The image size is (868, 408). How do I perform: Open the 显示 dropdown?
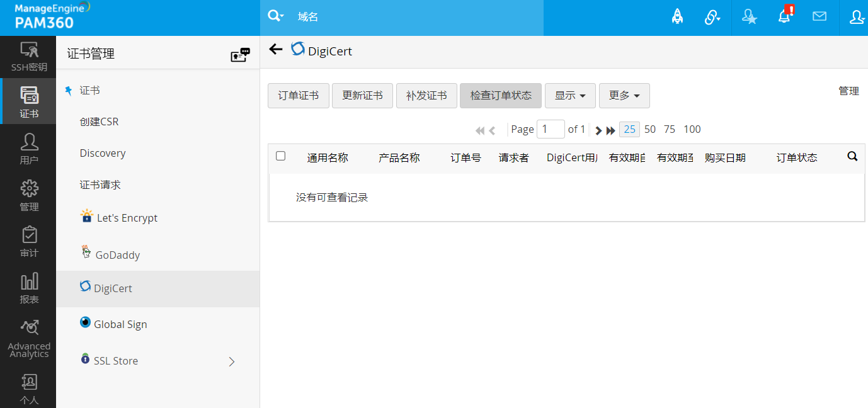pyautogui.click(x=570, y=96)
